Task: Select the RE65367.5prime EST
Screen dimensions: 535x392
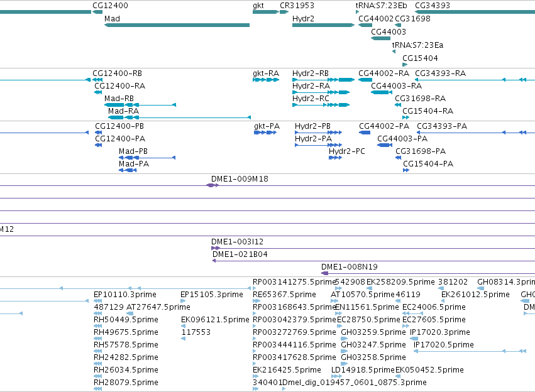Action: (256, 301)
